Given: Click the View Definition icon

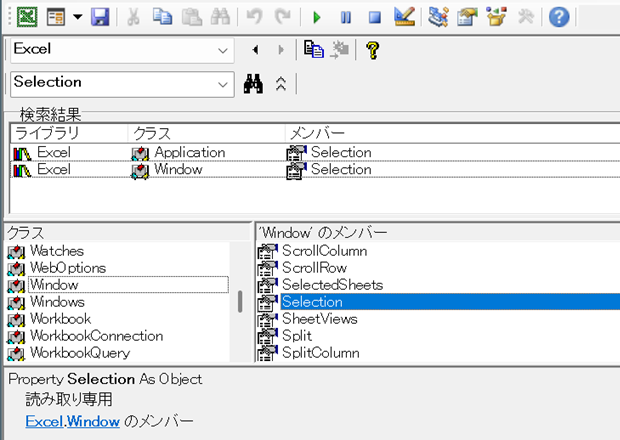Looking at the screenshot, I should point(339,50).
